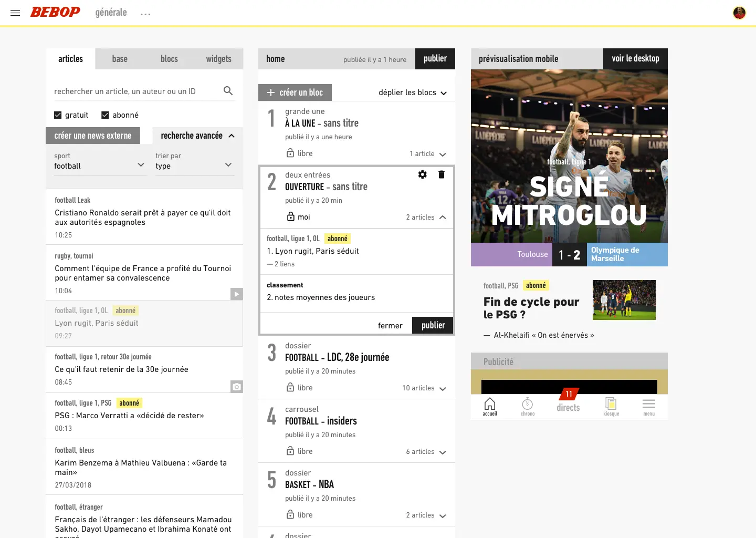Screen dimensions: 756x538
Task: Click the camera icon on 30e journée article
Action: 237,387
